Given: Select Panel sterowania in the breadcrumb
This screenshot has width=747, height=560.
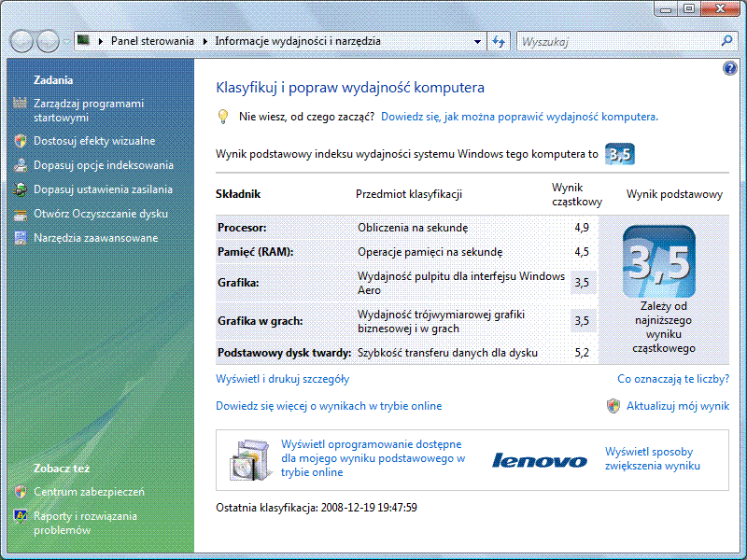Looking at the screenshot, I should coord(152,41).
